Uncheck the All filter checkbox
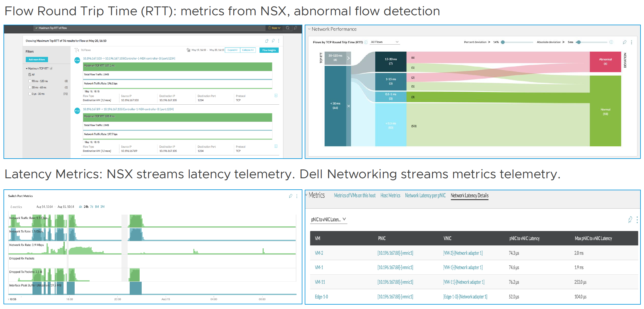The image size is (644, 309). pos(30,74)
